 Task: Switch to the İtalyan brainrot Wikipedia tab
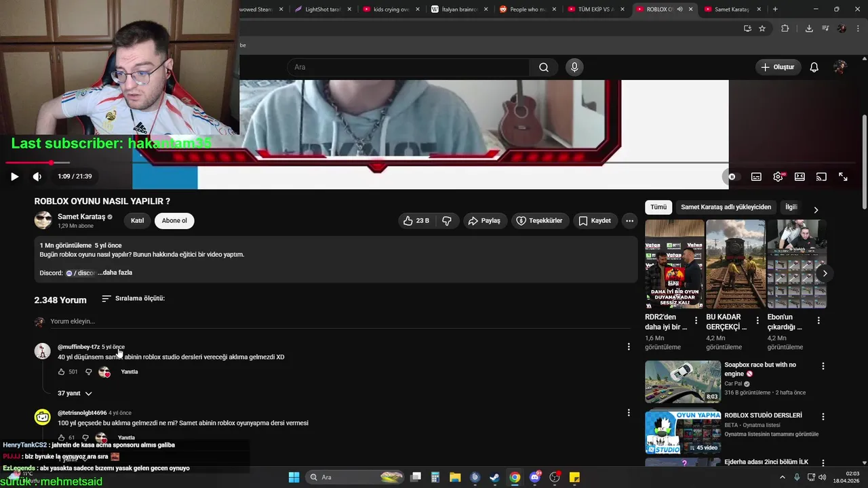click(x=460, y=9)
